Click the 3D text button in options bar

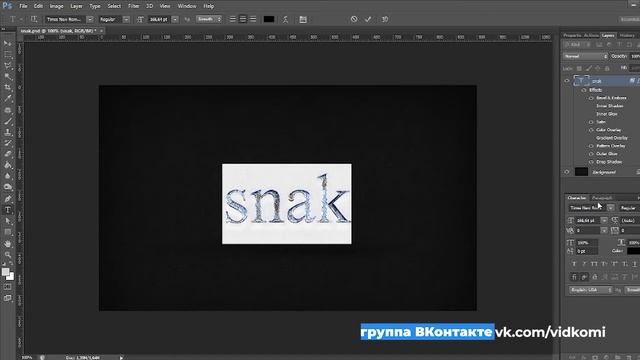pos(384,19)
